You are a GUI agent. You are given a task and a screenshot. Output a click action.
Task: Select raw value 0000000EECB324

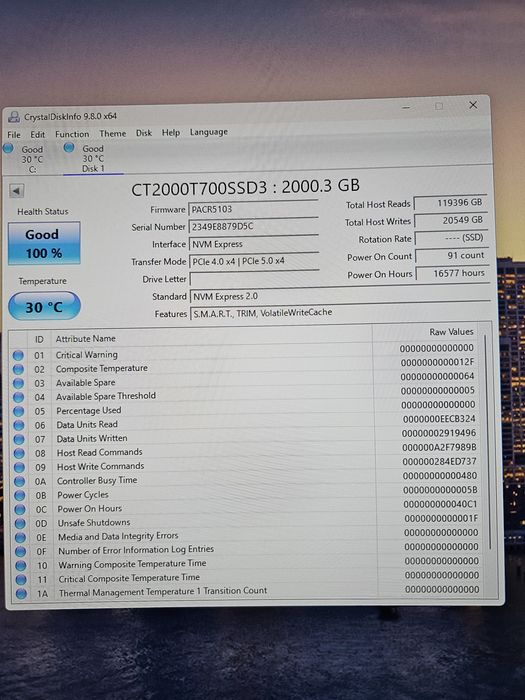[439, 419]
